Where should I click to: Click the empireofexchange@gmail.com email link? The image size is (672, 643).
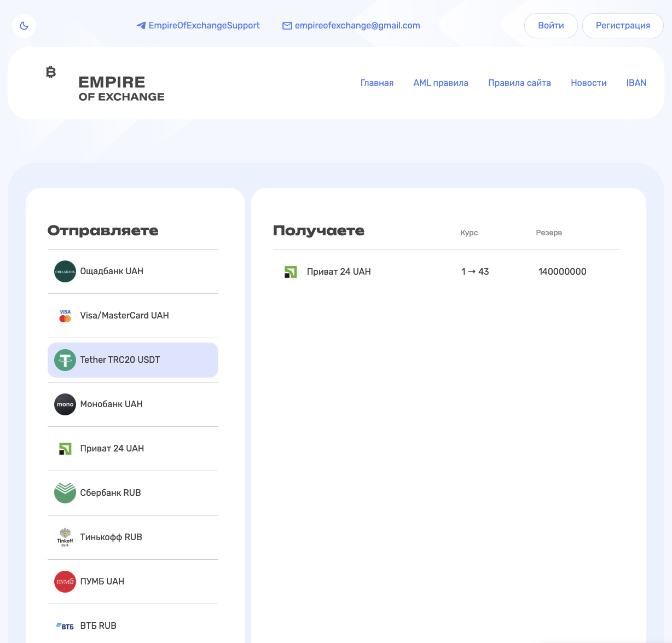(x=357, y=26)
